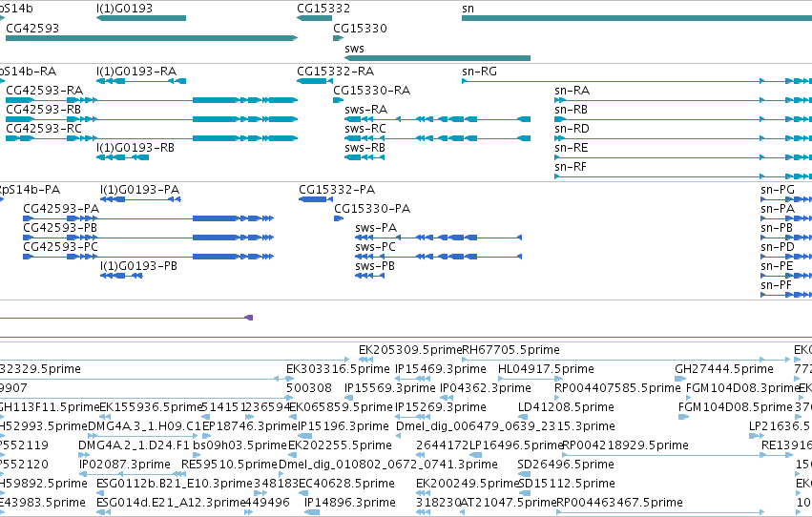Select protein sws-PC label
This screenshot has width=812, height=517.
coord(375,247)
